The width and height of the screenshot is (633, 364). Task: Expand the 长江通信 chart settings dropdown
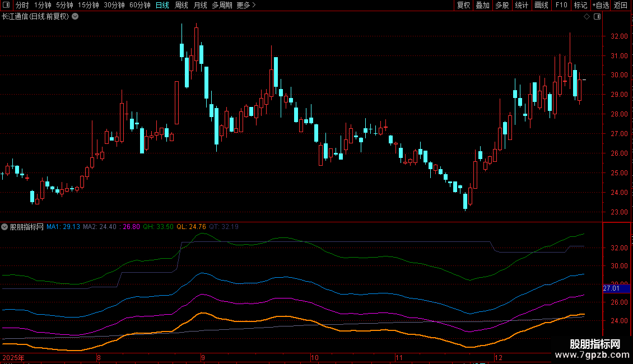click(75, 16)
